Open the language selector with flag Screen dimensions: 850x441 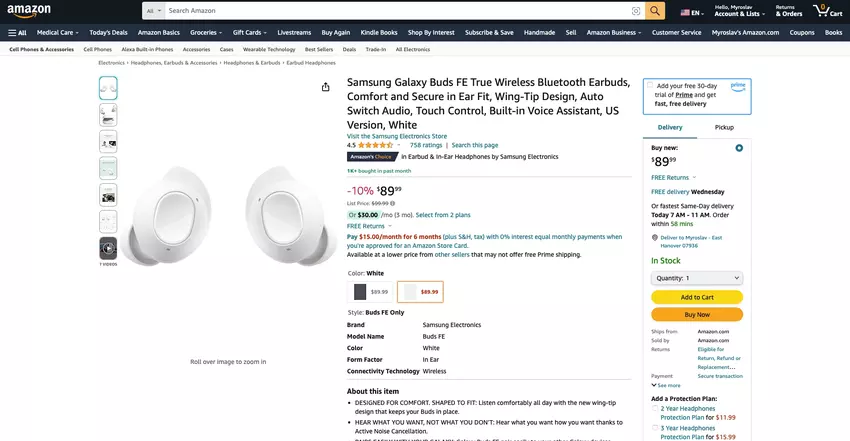tap(690, 12)
